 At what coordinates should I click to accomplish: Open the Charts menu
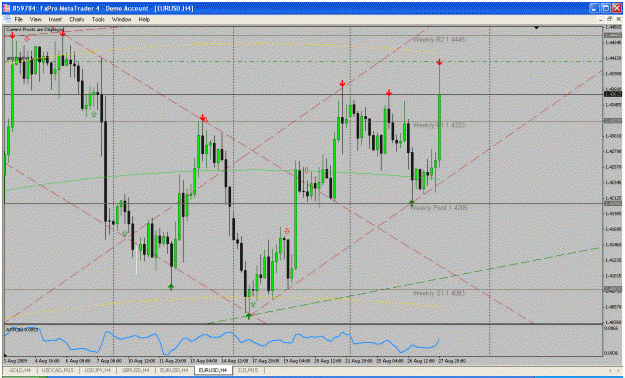(x=77, y=19)
